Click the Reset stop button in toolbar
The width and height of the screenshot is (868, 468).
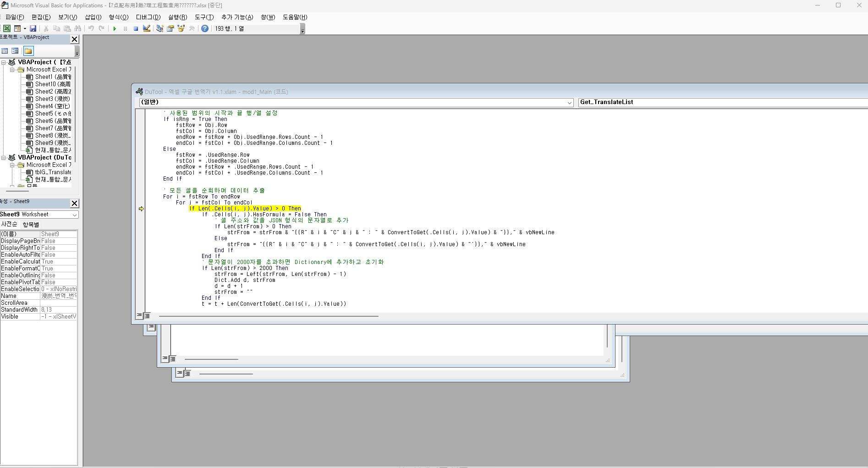[136, 28]
